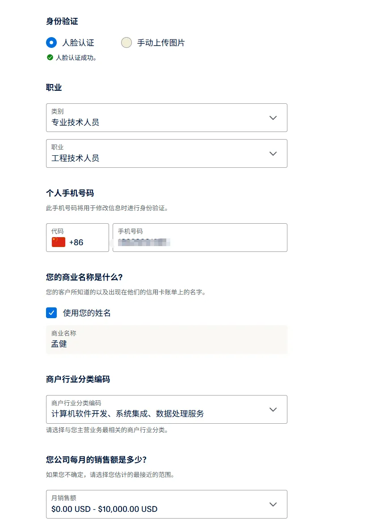The width and height of the screenshot is (392, 532).
Task: Select the 手动上传图片 radio option
Action: click(x=126, y=43)
